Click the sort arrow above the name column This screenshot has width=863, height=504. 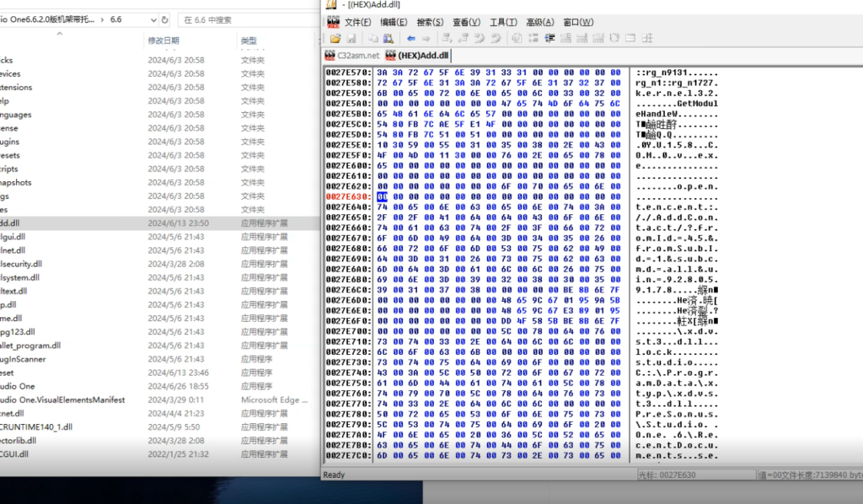(x=59, y=35)
